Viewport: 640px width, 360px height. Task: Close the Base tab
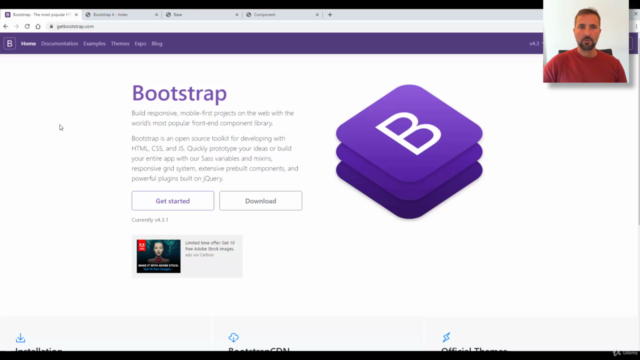(x=237, y=15)
